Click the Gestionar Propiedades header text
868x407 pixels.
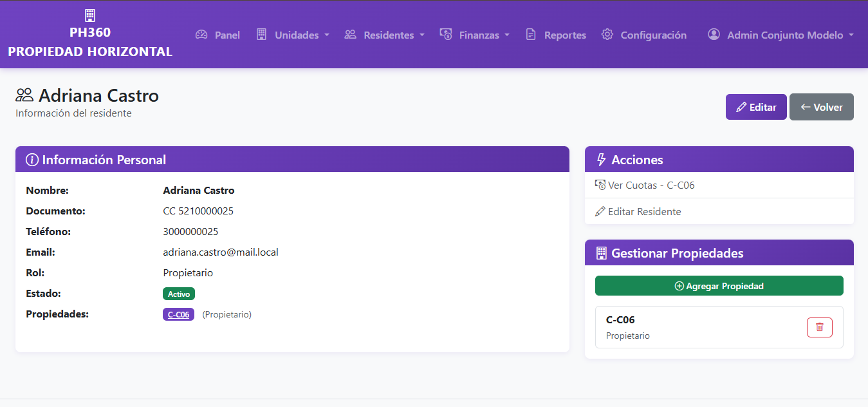[678, 253]
